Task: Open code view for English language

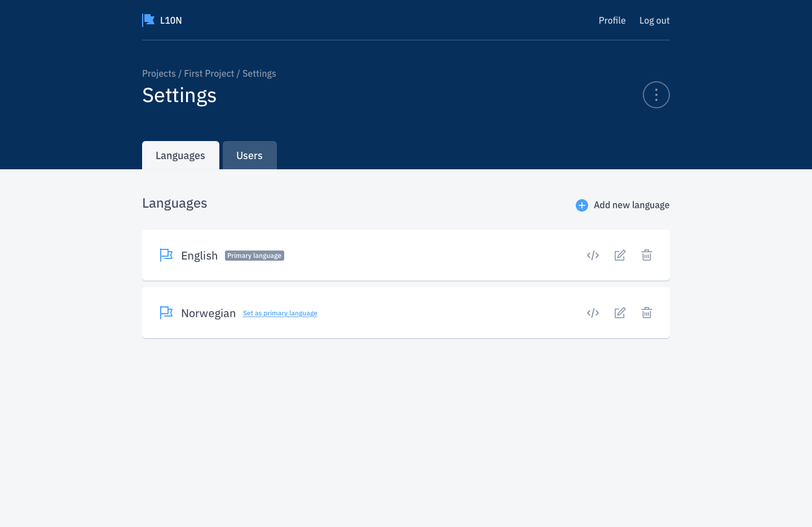Action: coord(593,255)
